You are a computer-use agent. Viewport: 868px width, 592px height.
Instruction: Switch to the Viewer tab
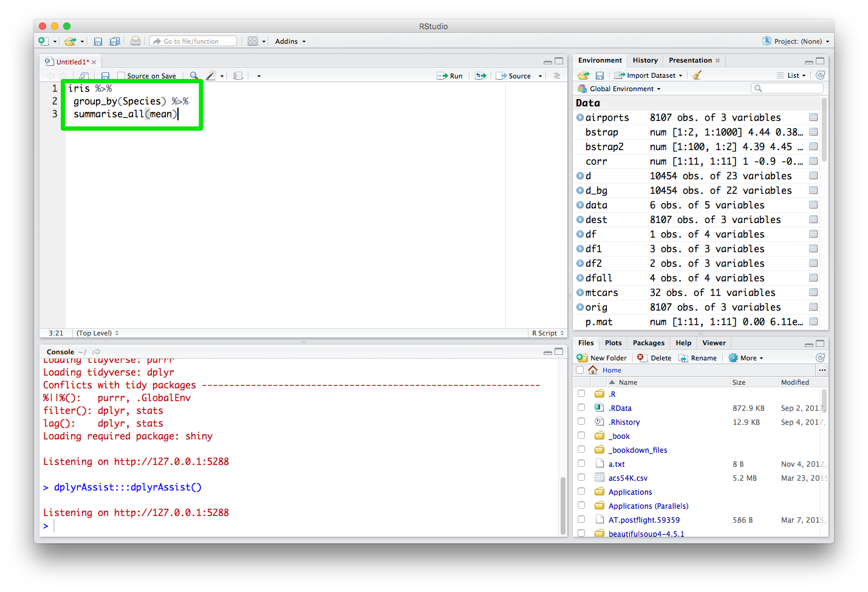[714, 343]
